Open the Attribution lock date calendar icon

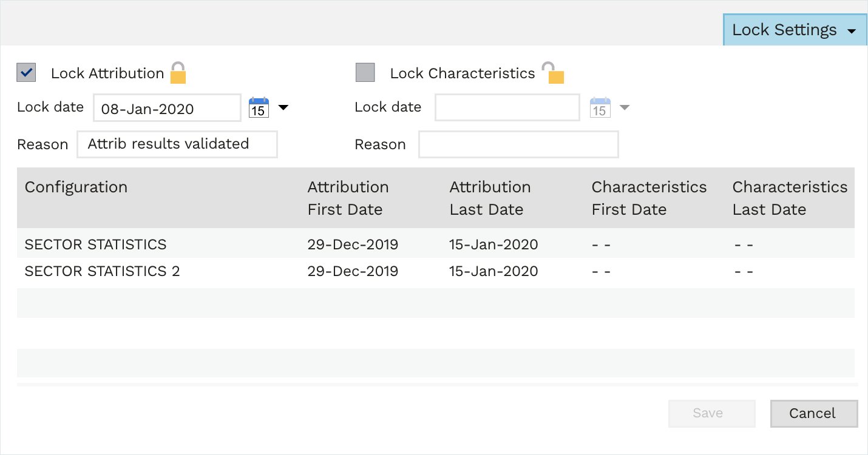[259, 108]
